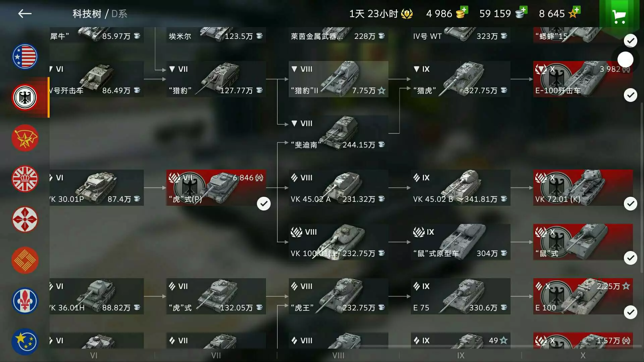
Task: Select the France fleur-de-lis nation icon
Action: coord(25,301)
